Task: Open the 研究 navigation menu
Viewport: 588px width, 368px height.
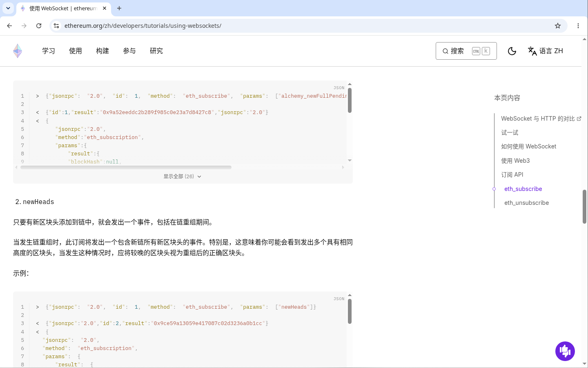Action: click(156, 51)
